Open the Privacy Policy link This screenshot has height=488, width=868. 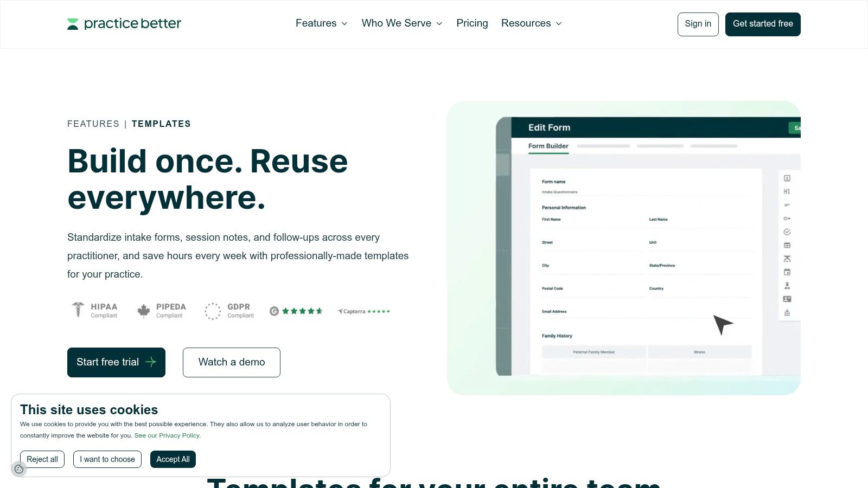tap(167, 435)
